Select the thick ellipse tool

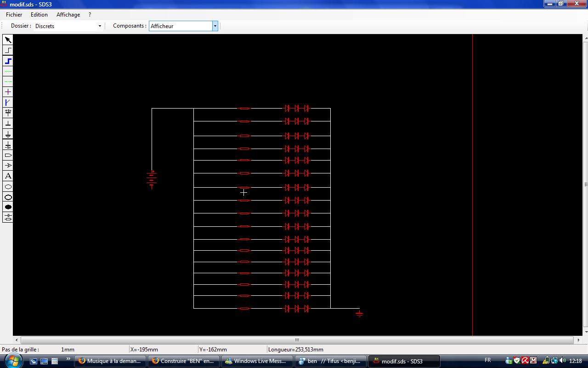point(8,197)
